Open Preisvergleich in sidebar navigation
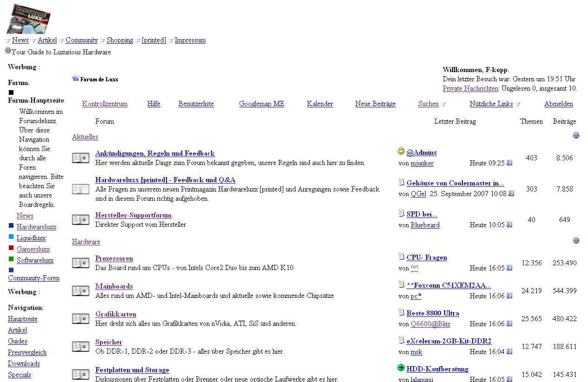588x382 pixels. 27,352
